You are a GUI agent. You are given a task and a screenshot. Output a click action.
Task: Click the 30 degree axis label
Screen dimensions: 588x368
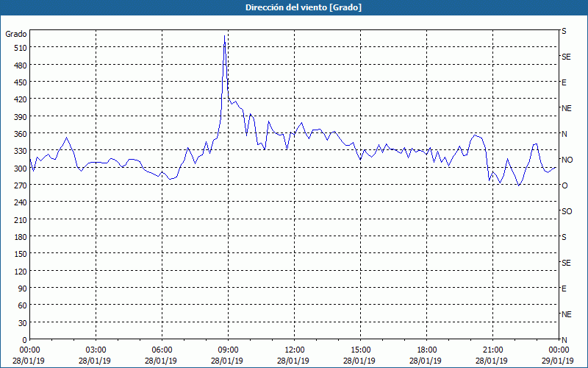(x=23, y=323)
